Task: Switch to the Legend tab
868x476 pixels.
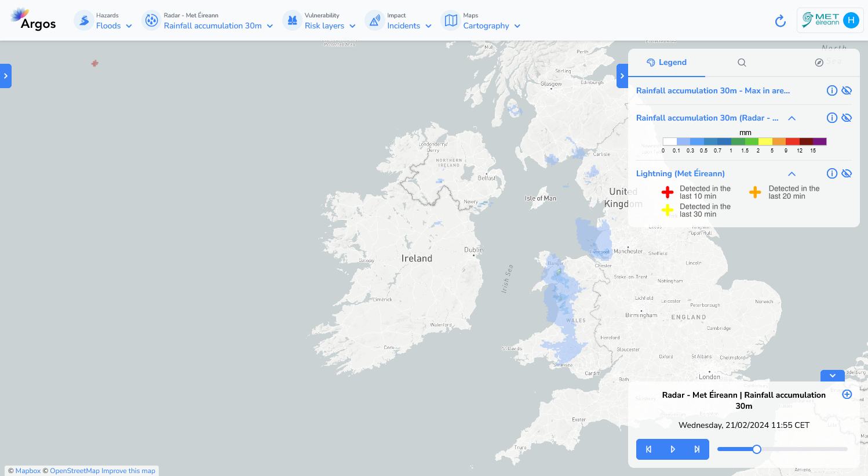Action: click(x=666, y=63)
